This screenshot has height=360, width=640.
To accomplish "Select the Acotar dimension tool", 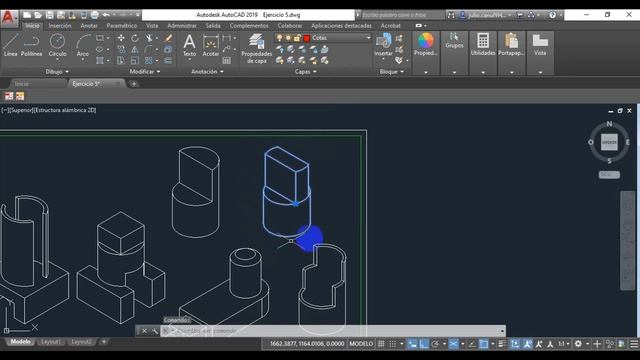I will 211,45.
